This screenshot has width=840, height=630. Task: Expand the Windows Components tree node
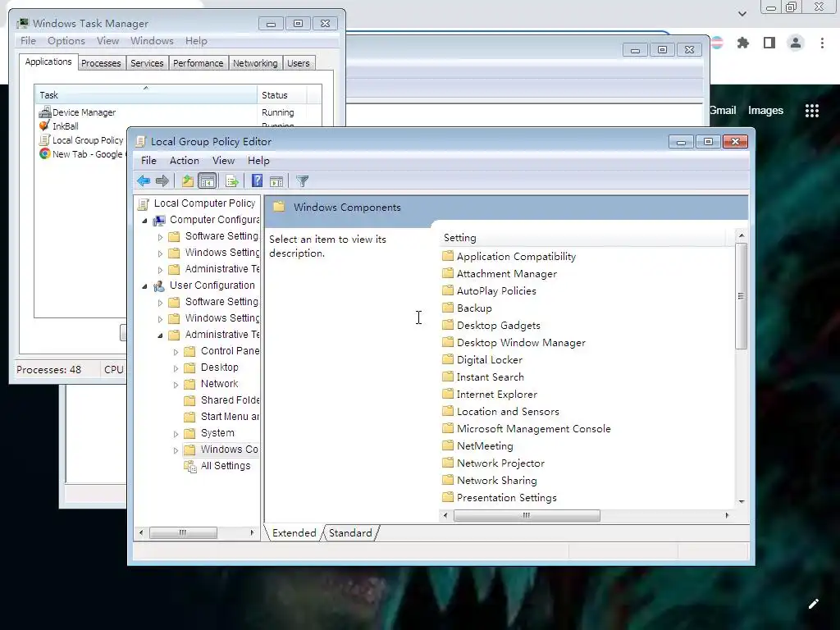tap(176, 450)
